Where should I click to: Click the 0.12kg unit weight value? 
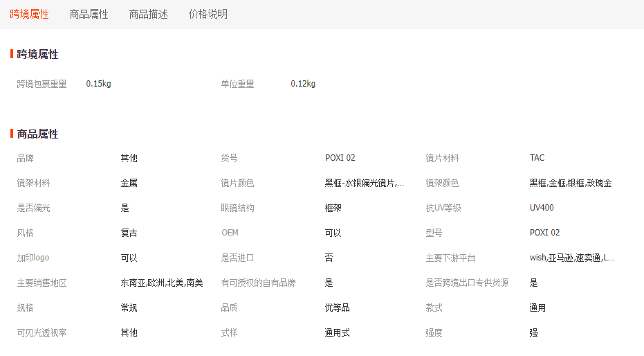tap(303, 84)
